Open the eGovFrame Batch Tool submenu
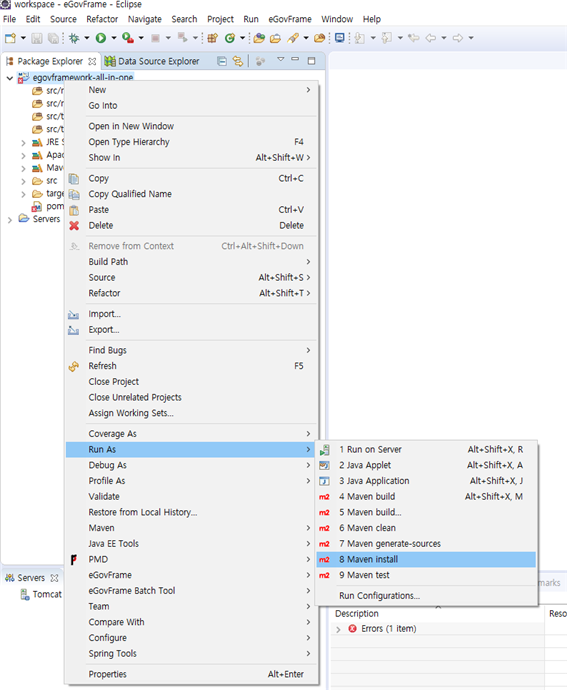 [191, 591]
